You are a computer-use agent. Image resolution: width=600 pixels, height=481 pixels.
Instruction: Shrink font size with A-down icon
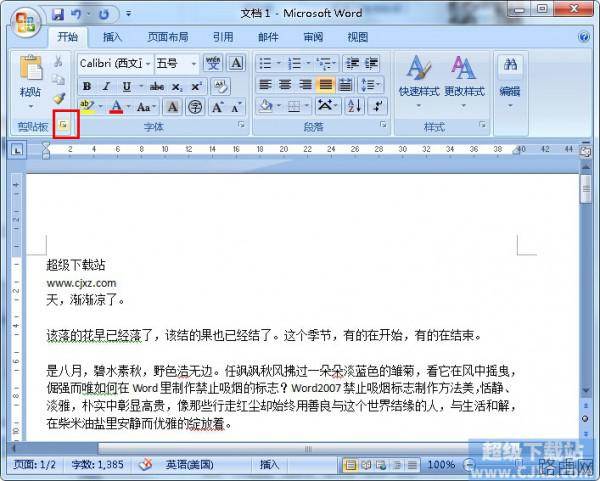click(x=236, y=107)
